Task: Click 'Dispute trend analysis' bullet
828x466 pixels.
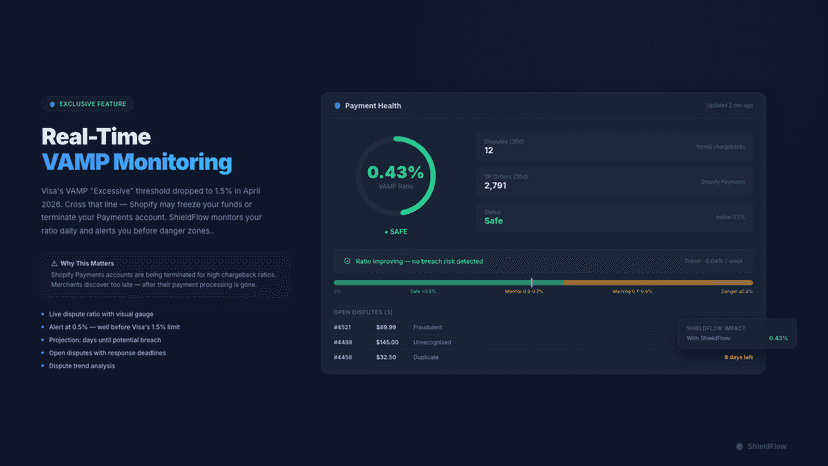Action: point(81,366)
